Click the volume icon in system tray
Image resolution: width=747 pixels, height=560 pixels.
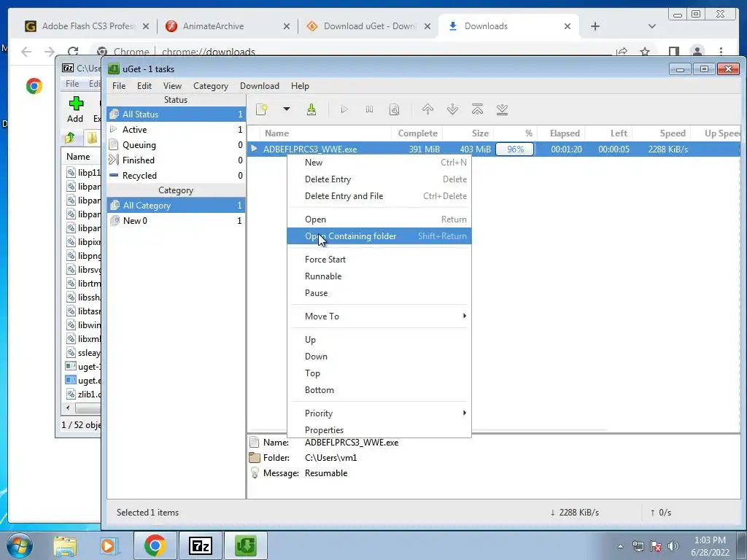(x=673, y=546)
